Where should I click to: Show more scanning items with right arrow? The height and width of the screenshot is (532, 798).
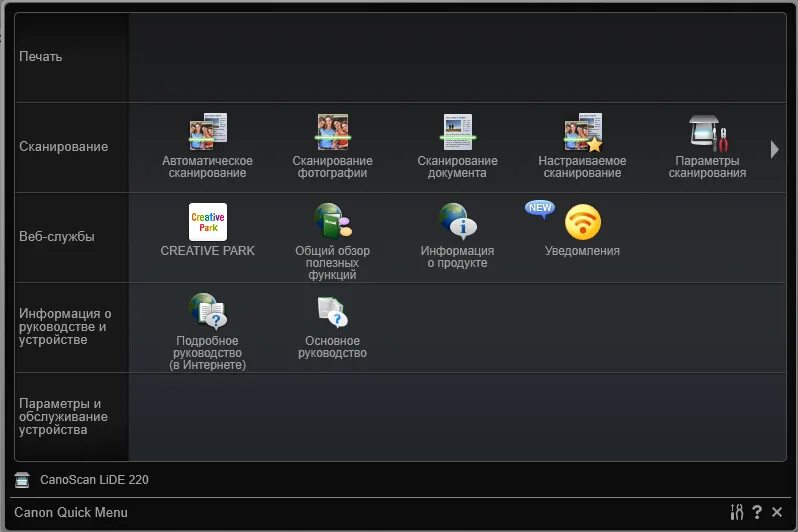[775, 149]
